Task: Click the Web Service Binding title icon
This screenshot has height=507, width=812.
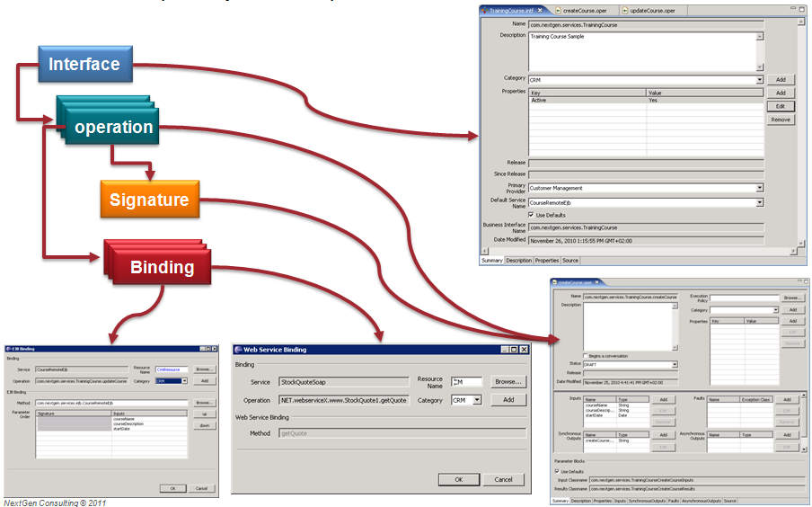Action: point(238,350)
